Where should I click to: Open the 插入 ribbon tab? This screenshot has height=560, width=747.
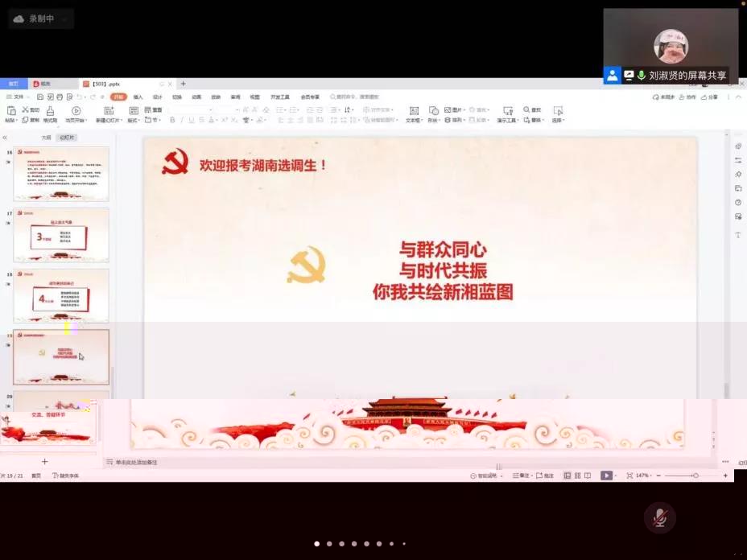click(x=138, y=97)
